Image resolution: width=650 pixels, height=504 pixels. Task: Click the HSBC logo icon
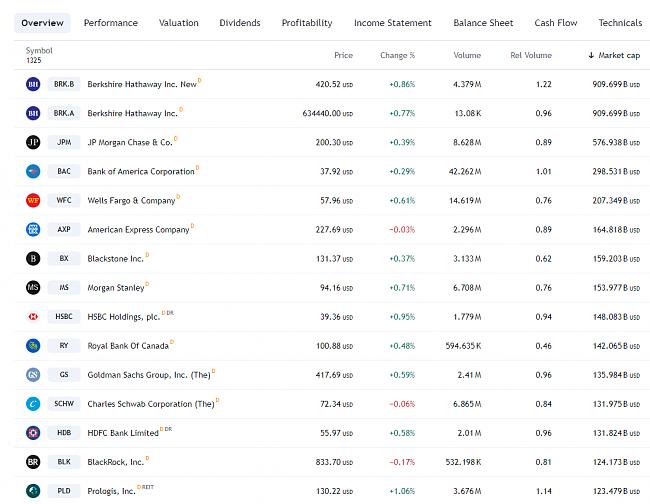pyautogui.click(x=33, y=316)
